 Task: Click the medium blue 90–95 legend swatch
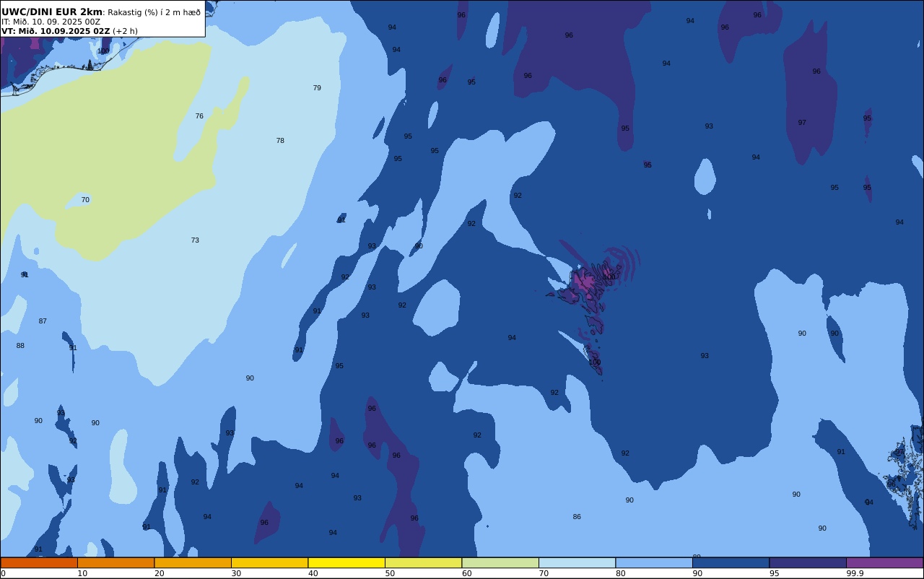[x=731, y=562]
